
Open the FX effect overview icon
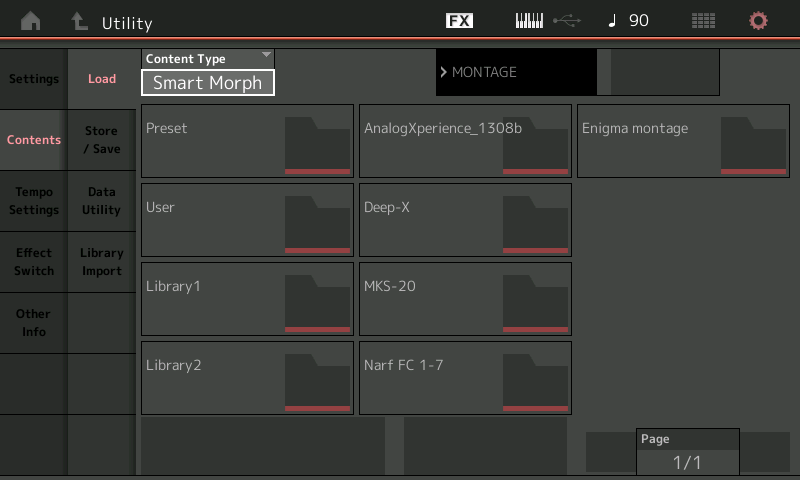coord(459,21)
